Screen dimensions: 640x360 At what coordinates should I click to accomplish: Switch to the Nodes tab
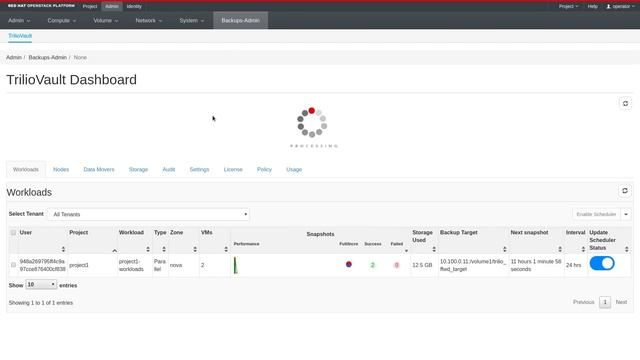coord(61,169)
